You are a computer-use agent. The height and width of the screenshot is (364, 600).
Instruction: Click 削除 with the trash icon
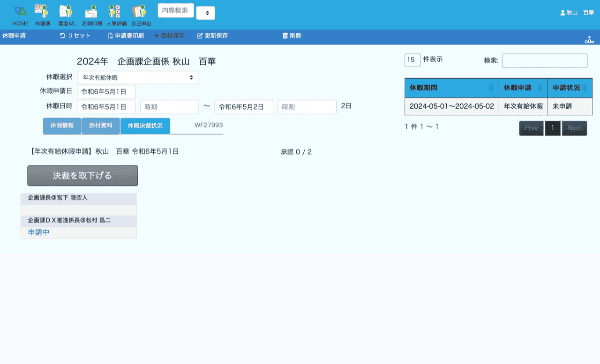pyautogui.click(x=292, y=36)
